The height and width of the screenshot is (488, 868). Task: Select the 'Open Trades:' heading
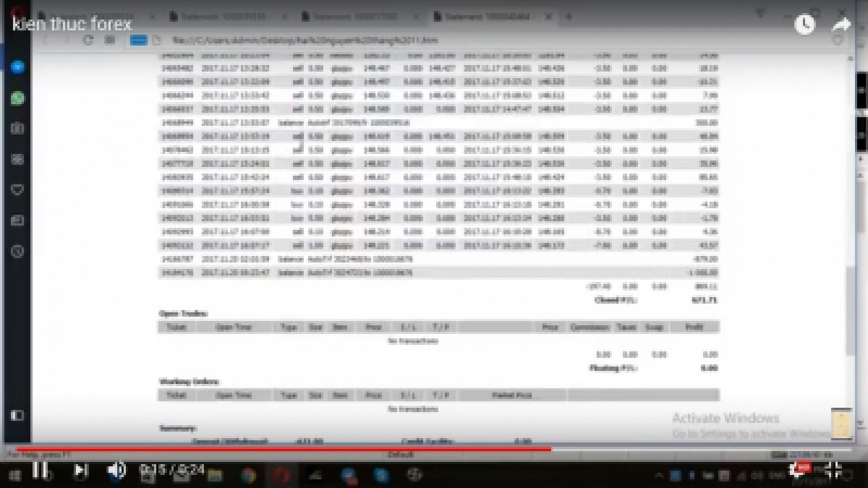(183, 314)
